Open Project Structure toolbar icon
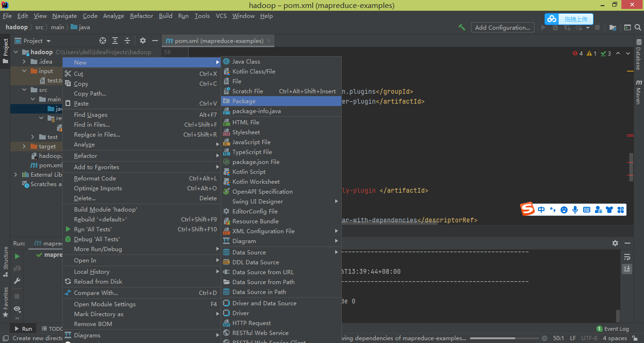The width and height of the screenshot is (644, 343). tap(612, 27)
